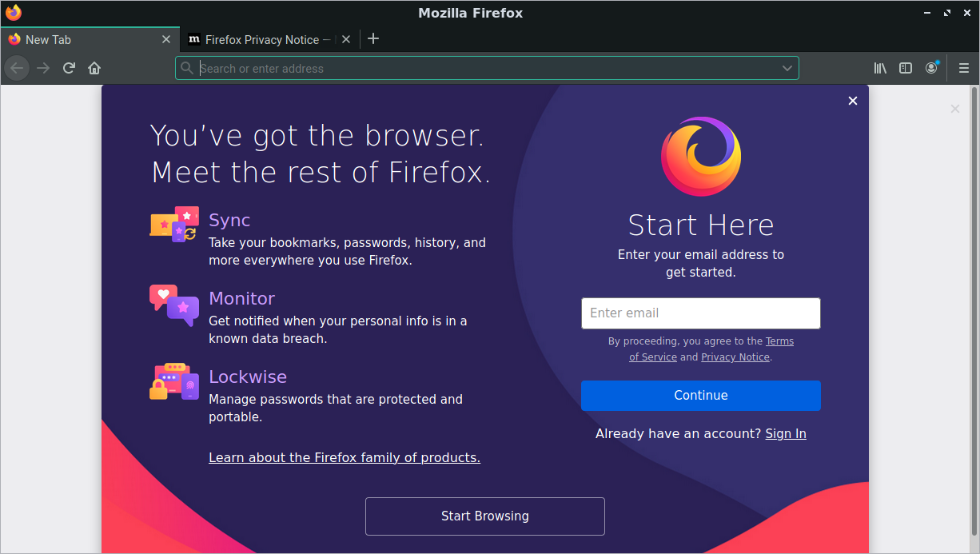Click the Start Browsing button

(x=485, y=516)
